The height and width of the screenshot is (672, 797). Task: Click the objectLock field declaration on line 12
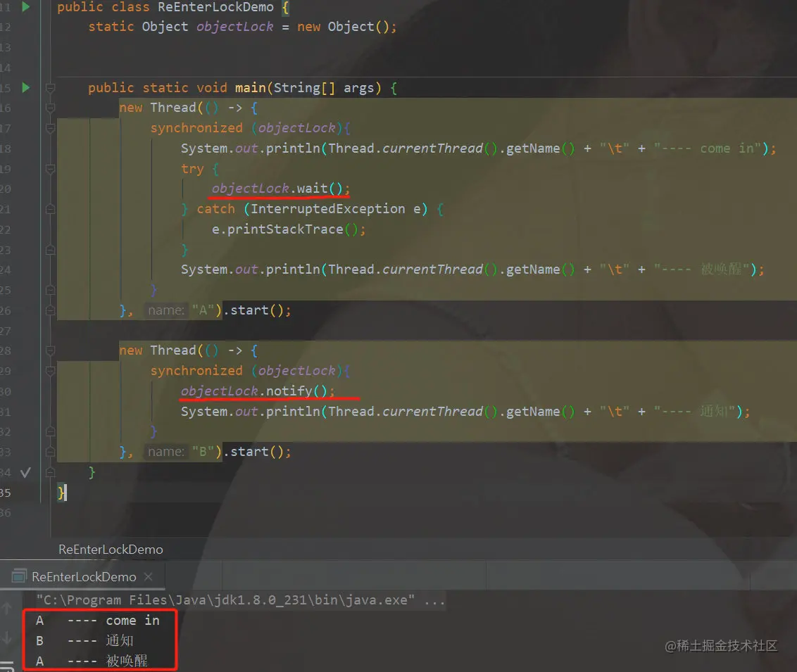tap(235, 27)
